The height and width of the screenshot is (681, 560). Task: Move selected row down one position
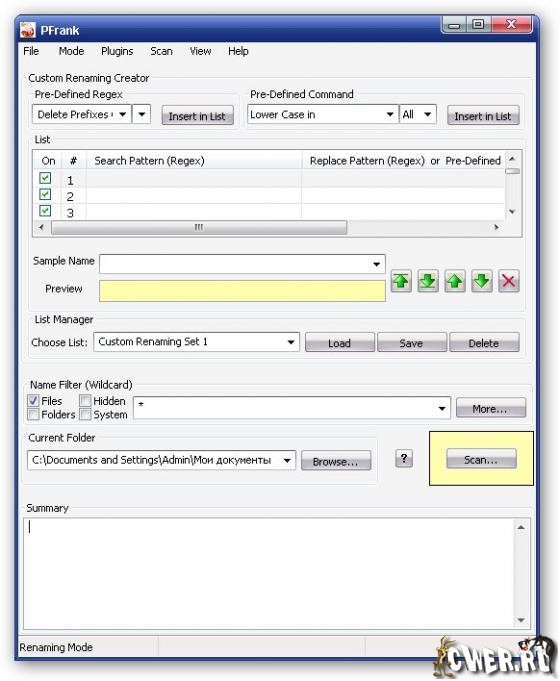click(x=481, y=281)
